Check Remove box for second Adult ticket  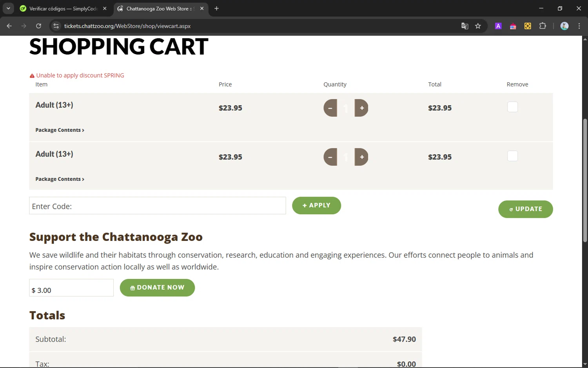click(x=512, y=156)
